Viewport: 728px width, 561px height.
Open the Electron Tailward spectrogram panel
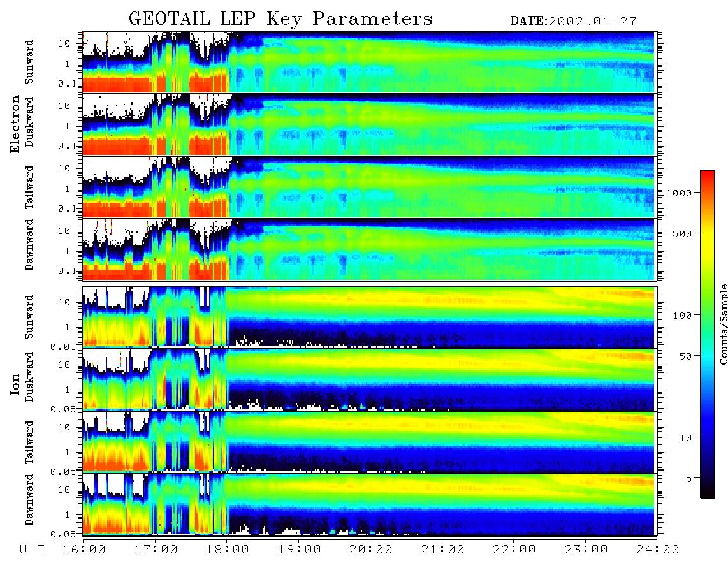pos(370,187)
